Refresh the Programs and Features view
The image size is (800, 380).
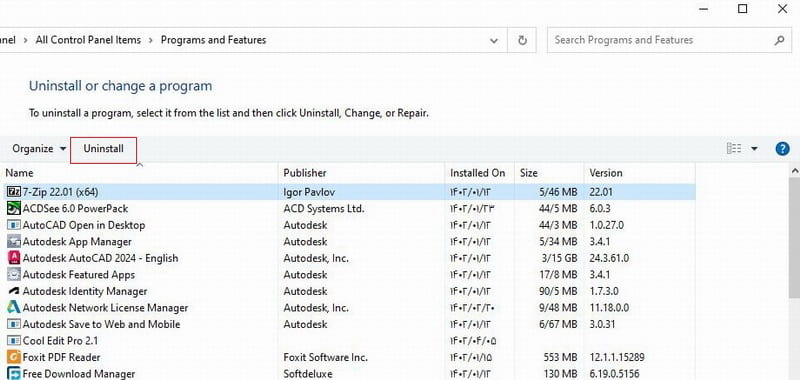522,40
